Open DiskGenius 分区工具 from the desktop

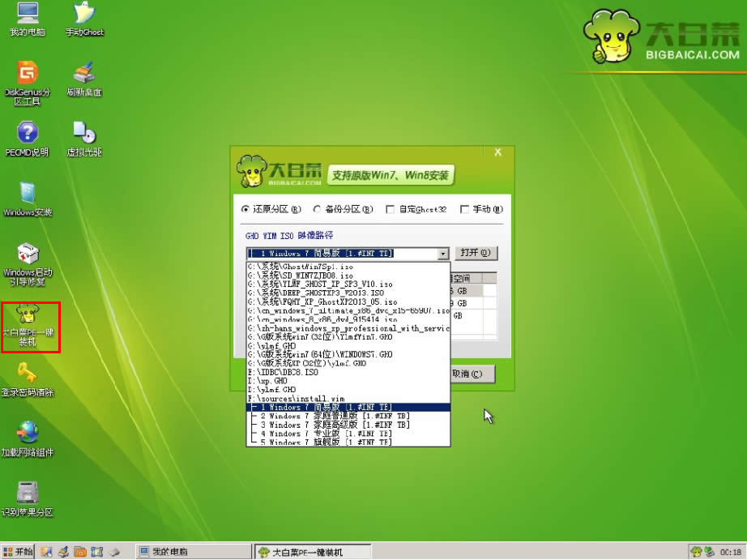pyautogui.click(x=27, y=77)
